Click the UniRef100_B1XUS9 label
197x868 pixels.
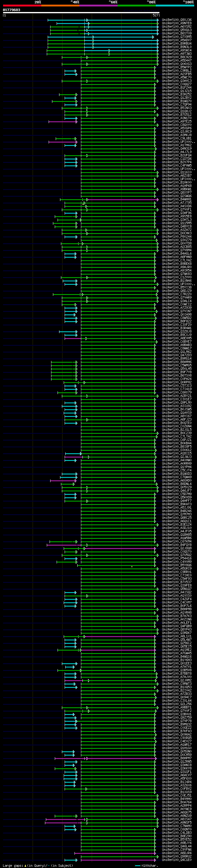click(x=177, y=792)
